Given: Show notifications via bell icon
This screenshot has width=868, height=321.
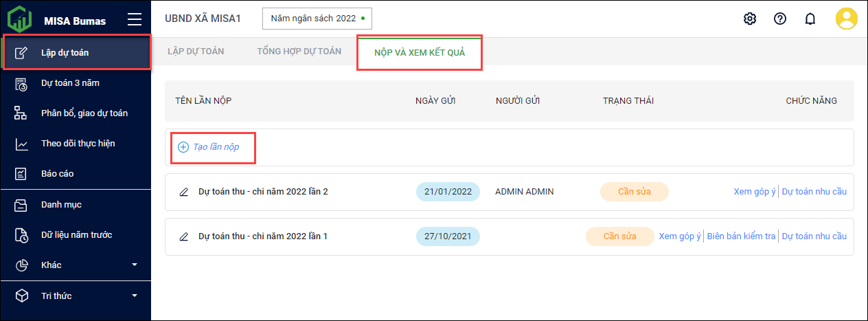Looking at the screenshot, I should [810, 19].
